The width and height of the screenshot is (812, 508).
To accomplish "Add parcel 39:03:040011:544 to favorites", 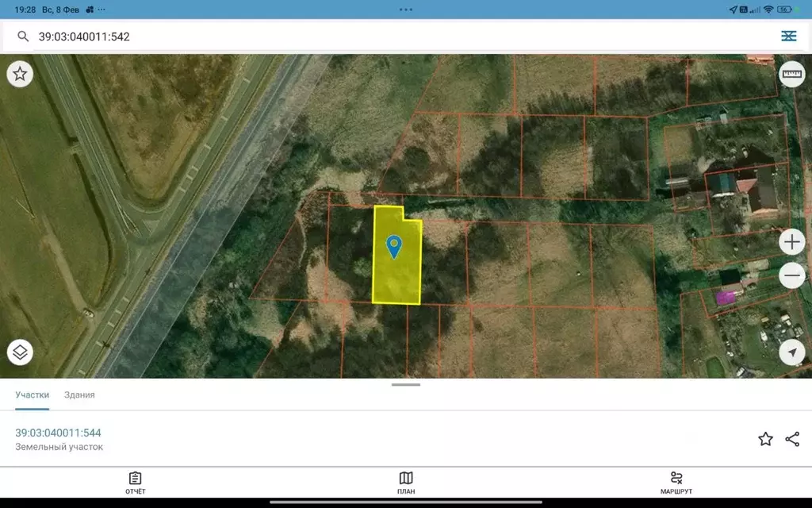I will tap(765, 439).
